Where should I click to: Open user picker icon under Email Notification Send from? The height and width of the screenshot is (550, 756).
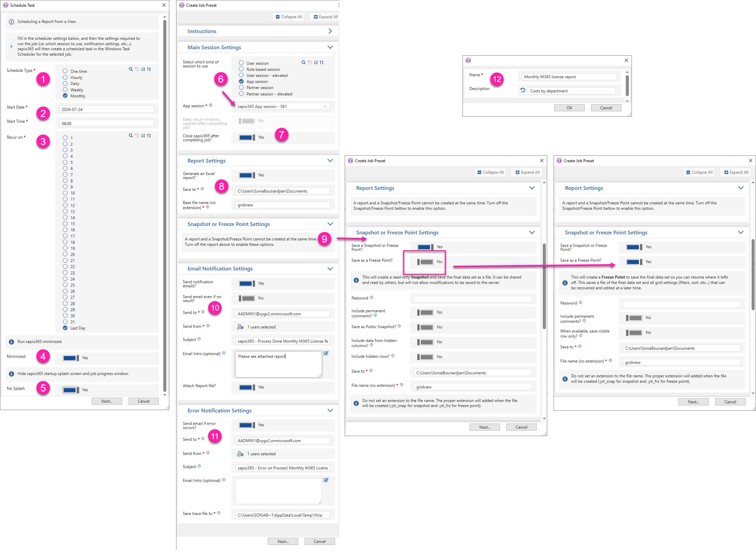click(240, 327)
